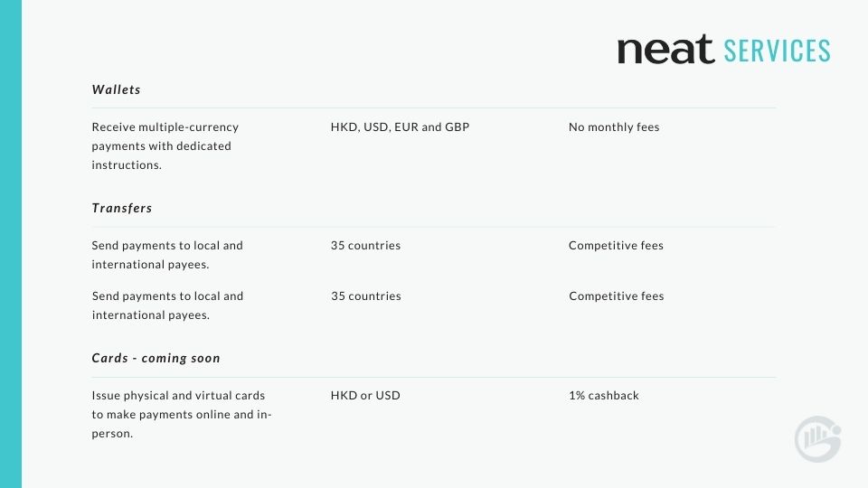This screenshot has height=488, width=868.
Task: Select the Wallets section heading
Action: tap(117, 90)
